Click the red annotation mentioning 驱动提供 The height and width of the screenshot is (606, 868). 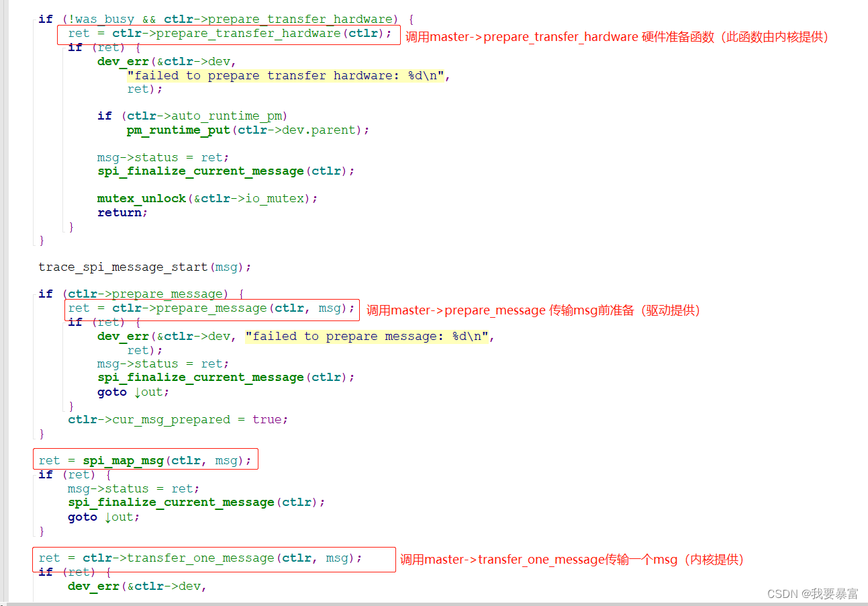tap(534, 310)
